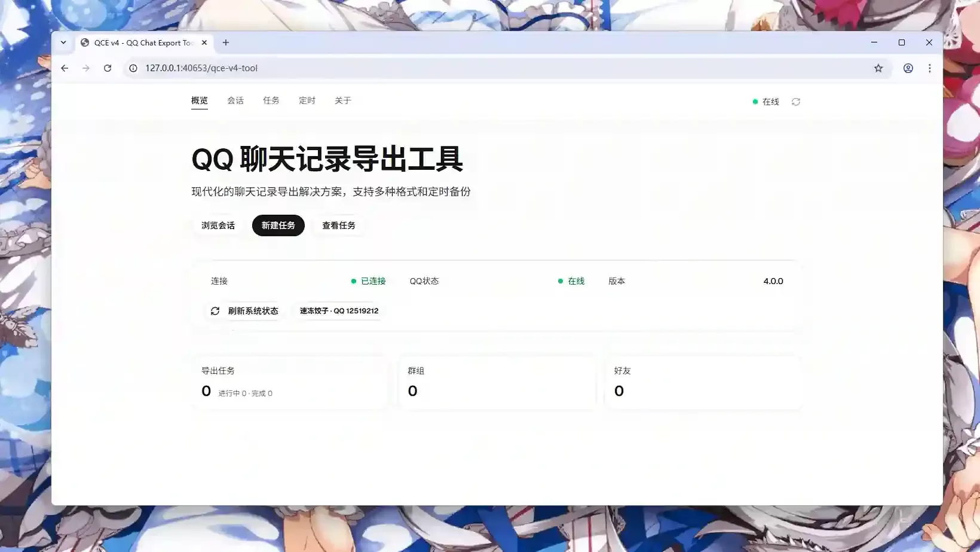Switch to the 概览 tab
Viewport: 980px width, 552px height.
[x=200, y=100]
